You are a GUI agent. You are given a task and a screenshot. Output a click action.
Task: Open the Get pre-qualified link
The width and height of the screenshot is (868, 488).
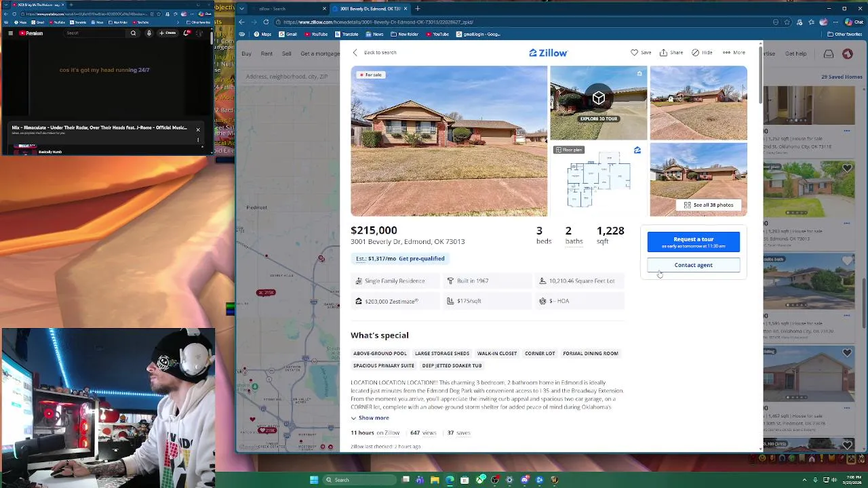click(x=422, y=258)
